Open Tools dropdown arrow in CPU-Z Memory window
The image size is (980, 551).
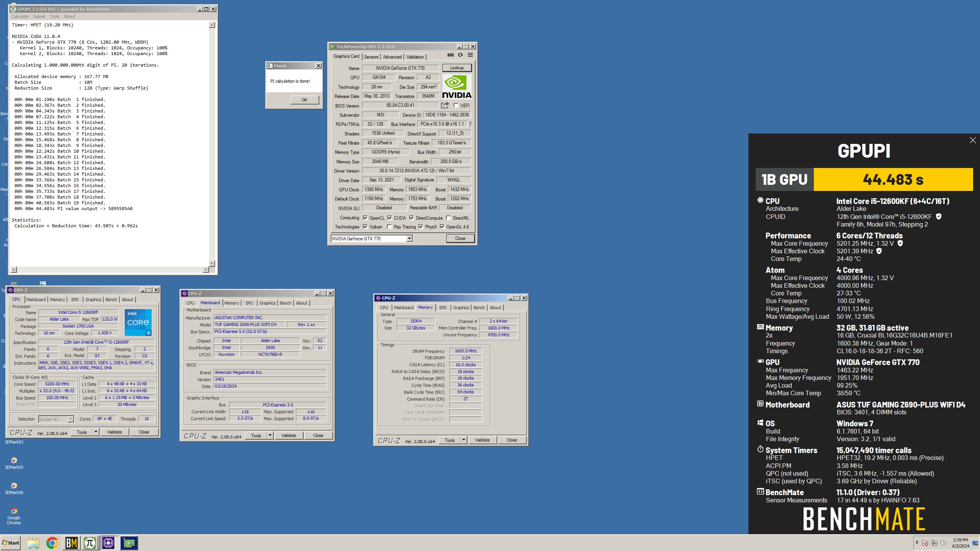[x=464, y=440]
